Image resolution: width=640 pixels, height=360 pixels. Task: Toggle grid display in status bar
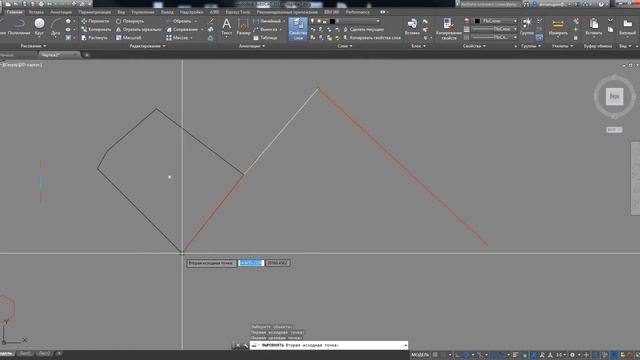pos(435,355)
